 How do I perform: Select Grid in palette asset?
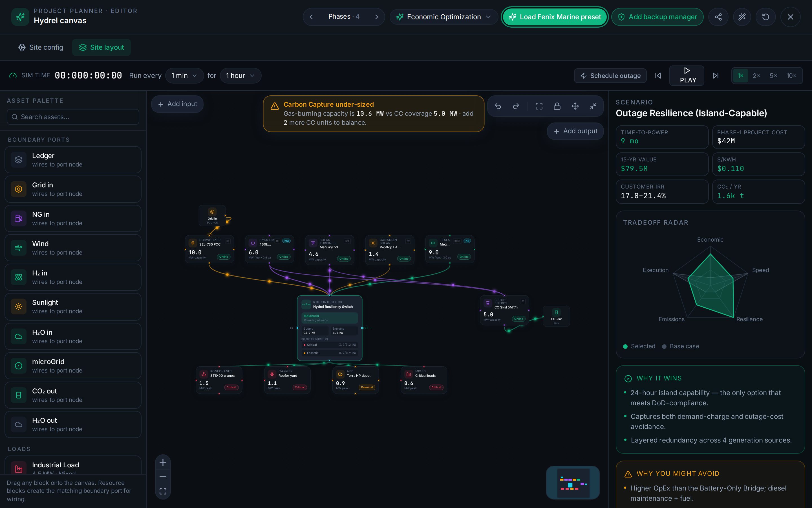(x=73, y=189)
